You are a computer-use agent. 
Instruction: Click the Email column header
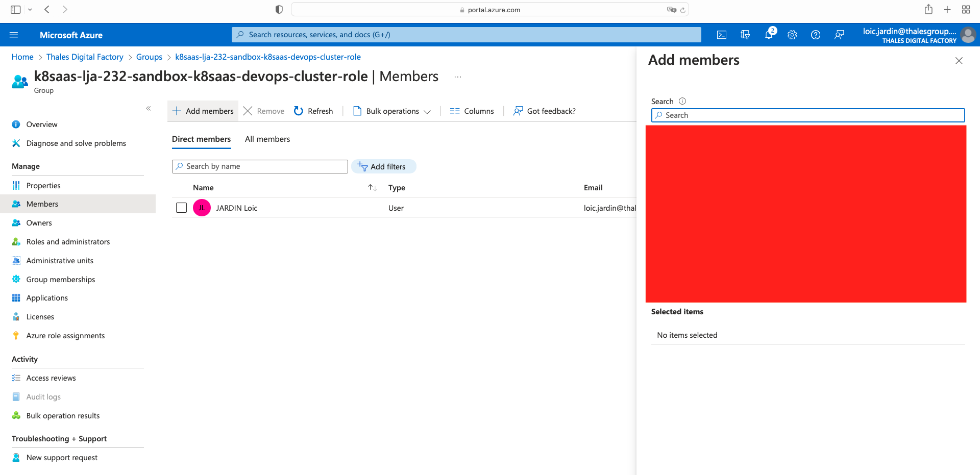[x=593, y=187]
